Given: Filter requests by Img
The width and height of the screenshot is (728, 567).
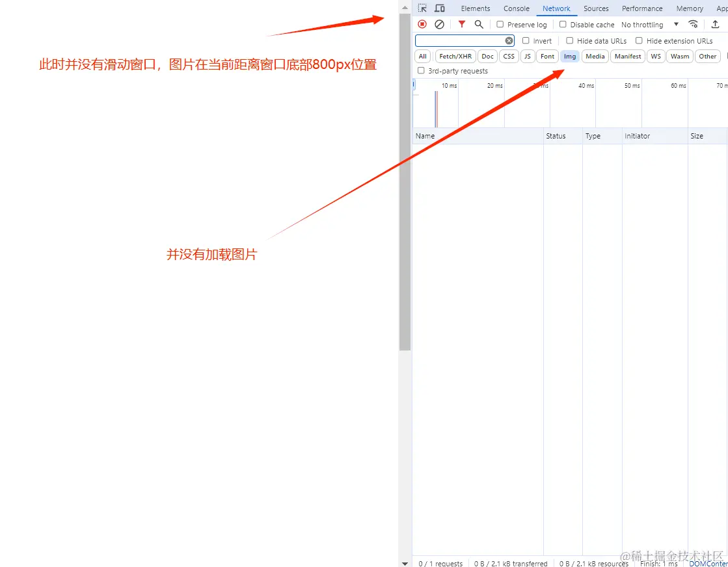Looking at the screenshot, I should click(570, 56).
